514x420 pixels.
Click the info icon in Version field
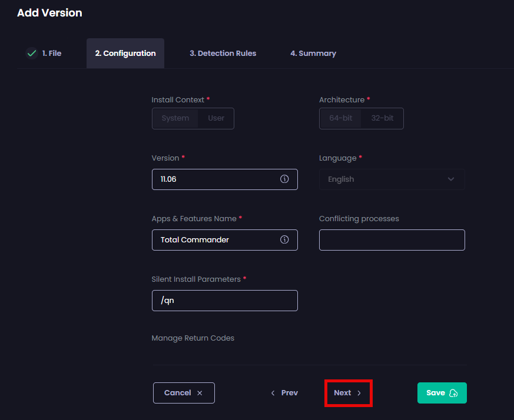coord(284,179)
